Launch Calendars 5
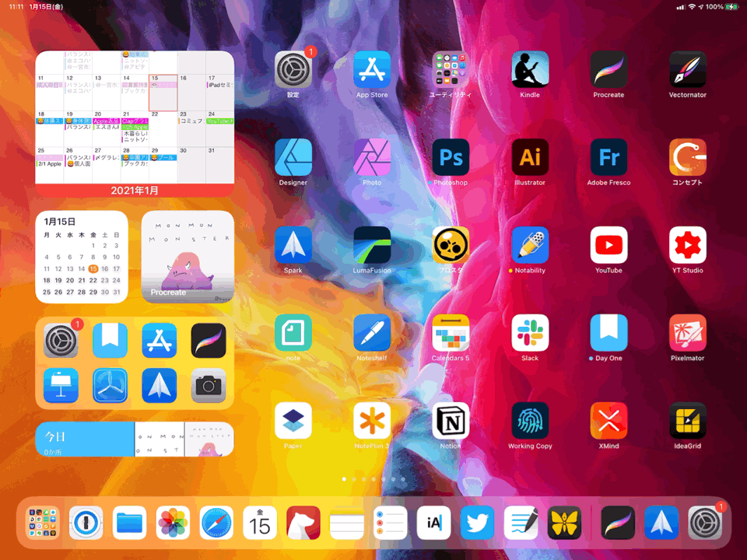 [451, 332]
